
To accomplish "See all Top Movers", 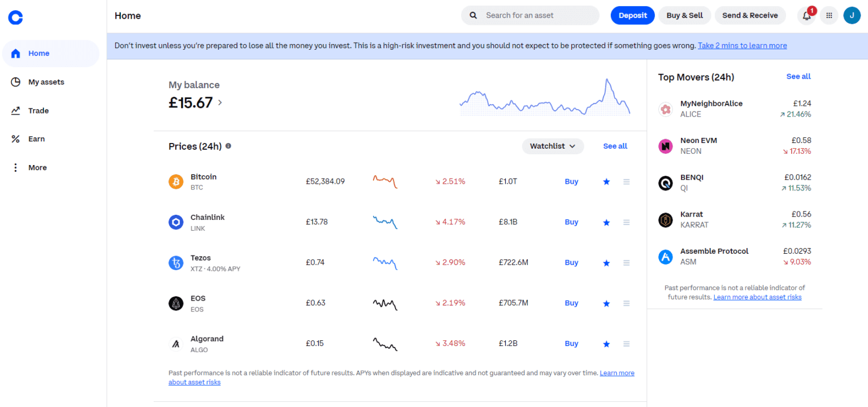I will click(798, 76).
